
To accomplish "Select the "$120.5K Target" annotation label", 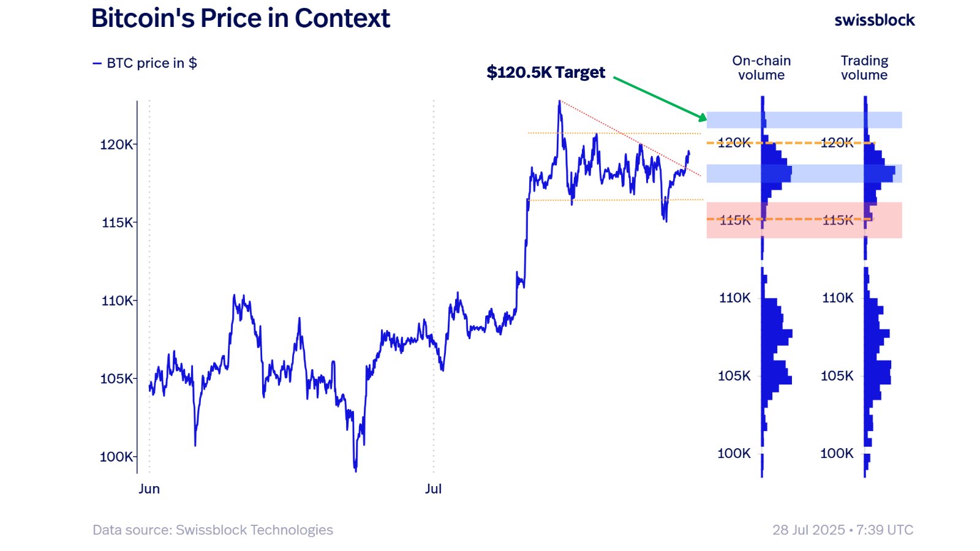I will (545, 72).
